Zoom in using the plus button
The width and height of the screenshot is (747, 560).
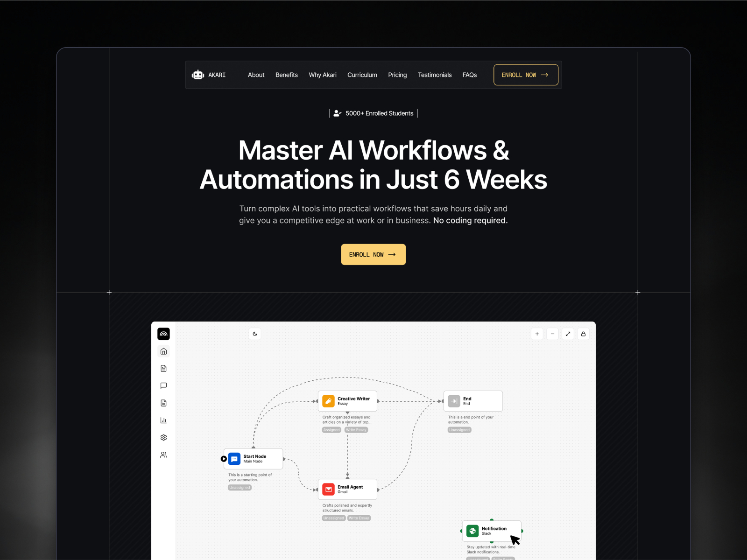point(537,334)
